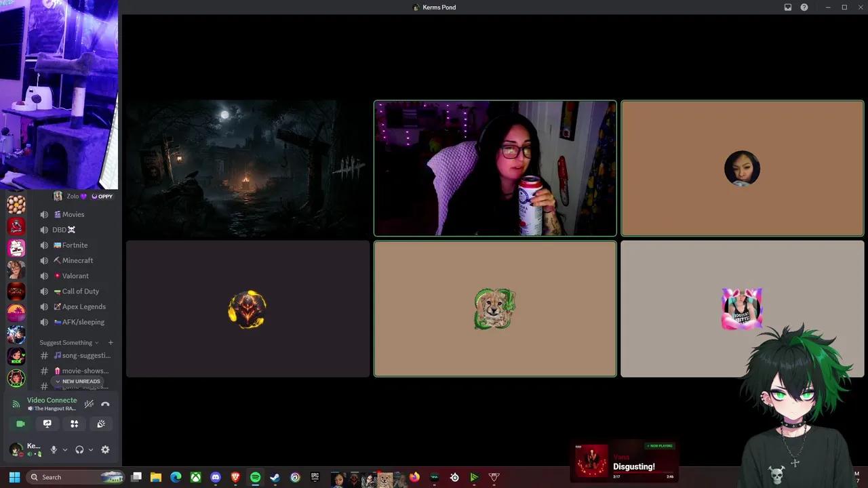Select the red logo server icon
868x488 pixels.
pyautogui.click(x=16, y=226)
